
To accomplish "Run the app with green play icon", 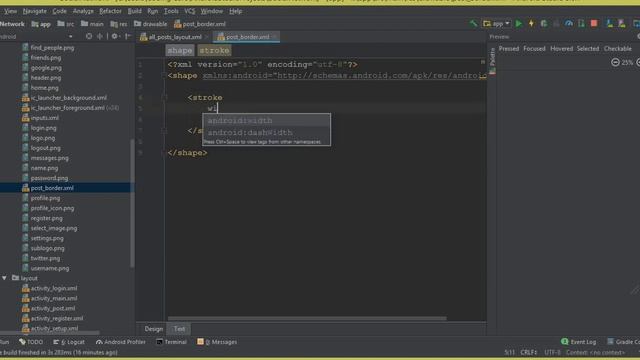I will (519, 24).
